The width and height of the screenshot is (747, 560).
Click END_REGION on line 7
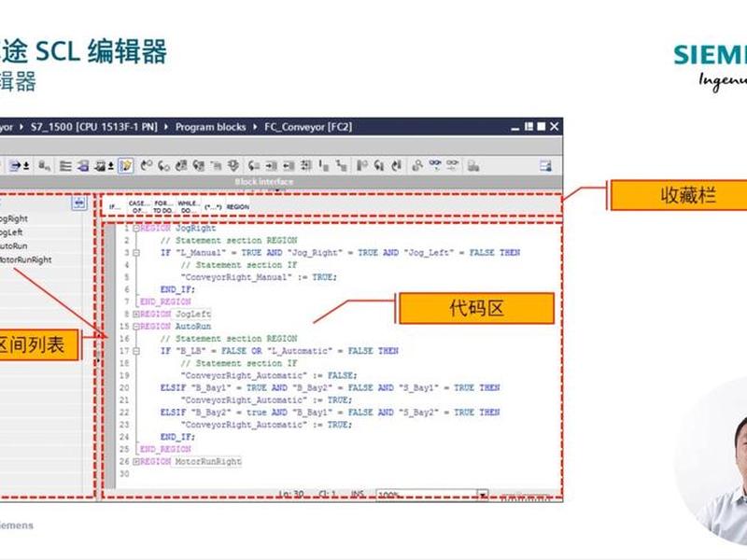(165, 301)
